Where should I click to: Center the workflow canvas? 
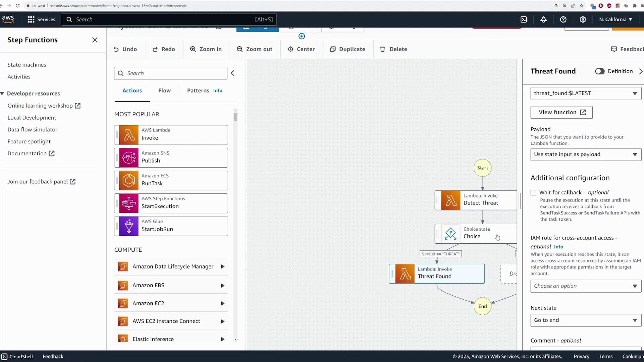(x=301, y=49)
